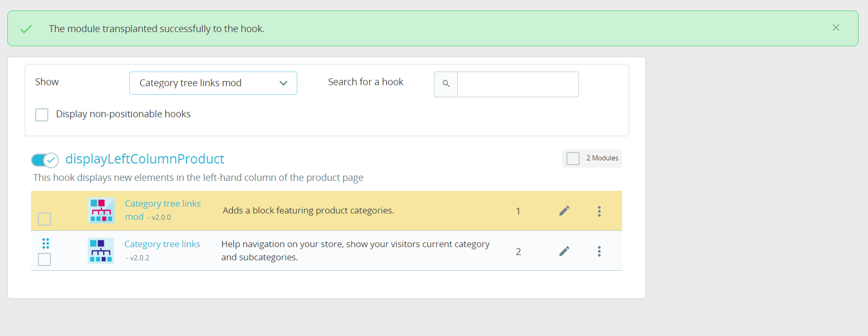Dismiss the success notification banner
This screenshot has height=336, width=868.
(x=835, y=28)
